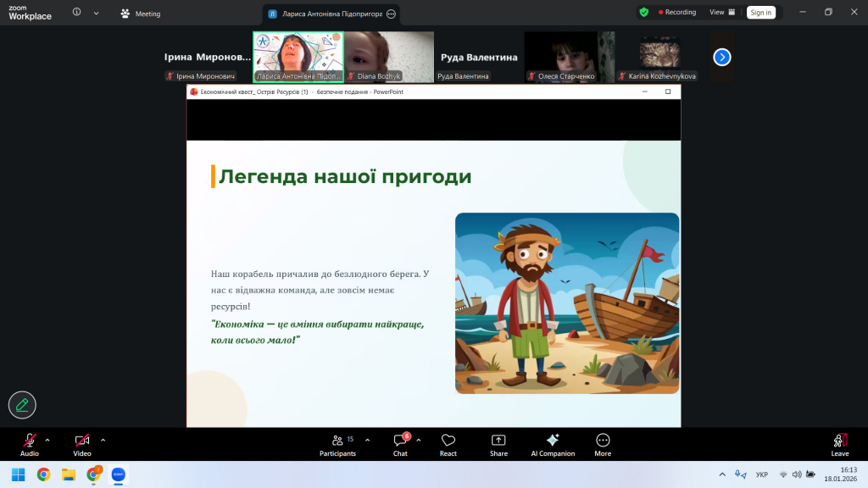Image resolution: width=868 pixels, height=488 pixels.
Task: Open the View layout menu
Action: [721, 13]
